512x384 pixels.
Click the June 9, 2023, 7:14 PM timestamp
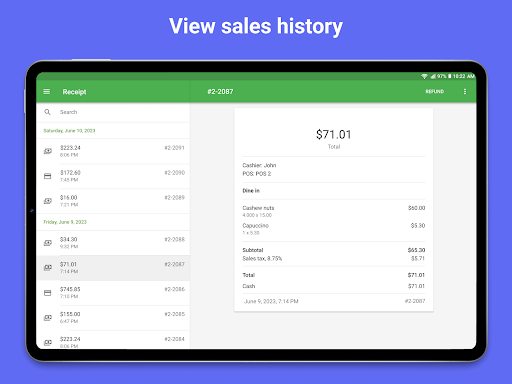click(x=271, y=301)
